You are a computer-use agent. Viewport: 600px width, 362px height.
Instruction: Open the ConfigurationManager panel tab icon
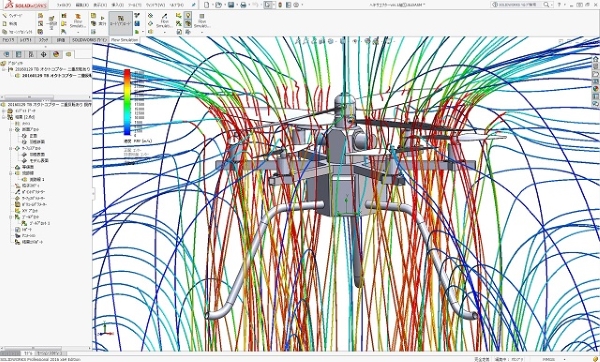(31, 54)
